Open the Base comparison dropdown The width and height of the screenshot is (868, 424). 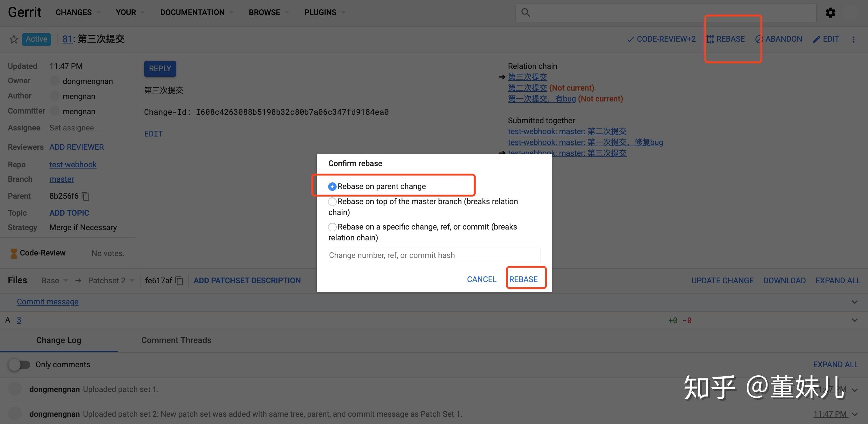point(54,280)
